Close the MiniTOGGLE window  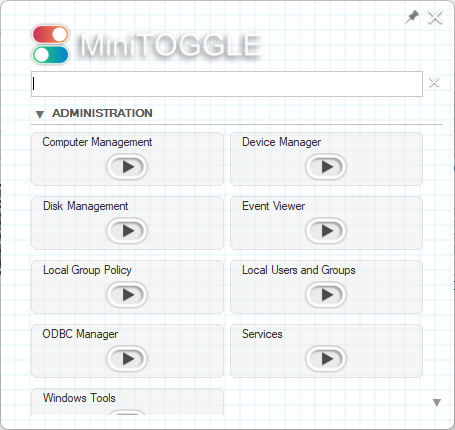435,17
